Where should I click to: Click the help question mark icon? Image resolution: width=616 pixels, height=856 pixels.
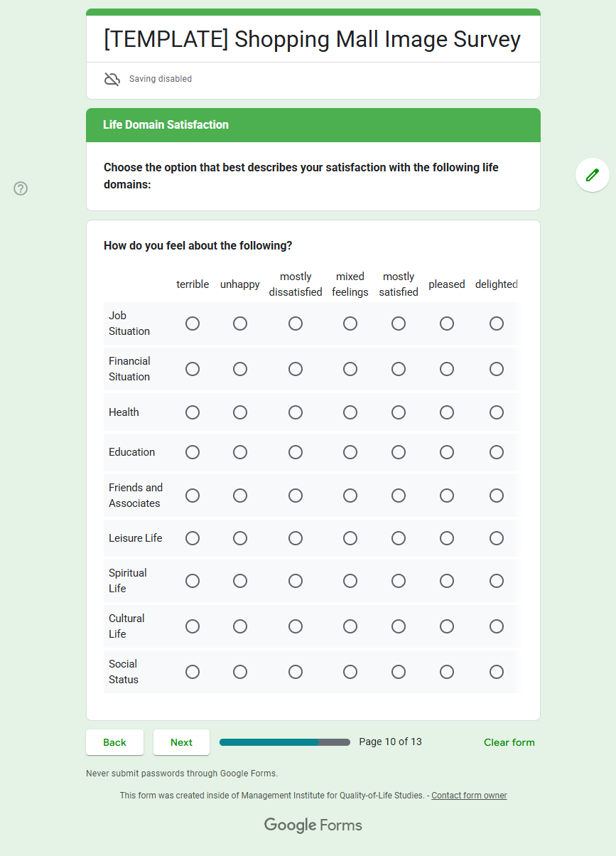click(x=21, y=188)
